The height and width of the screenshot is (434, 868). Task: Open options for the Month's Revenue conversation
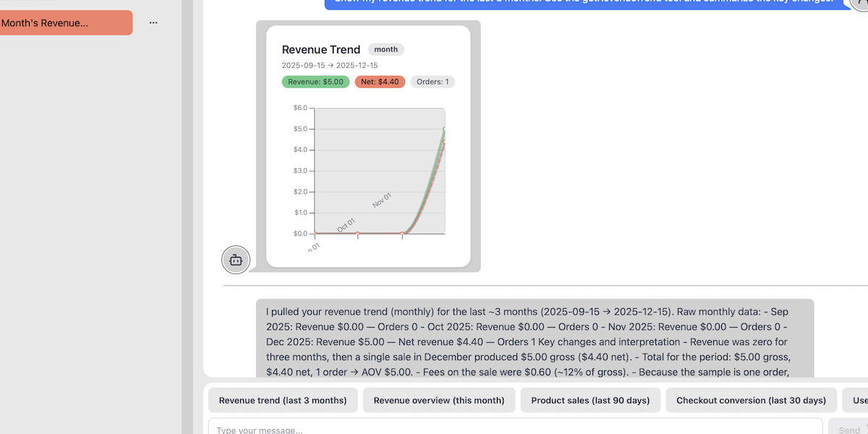[x=153, y=22]
